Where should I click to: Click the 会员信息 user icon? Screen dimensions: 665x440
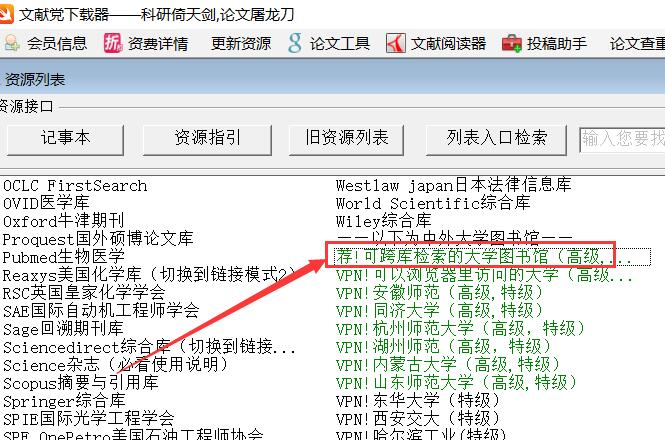(x=12, y=44)
